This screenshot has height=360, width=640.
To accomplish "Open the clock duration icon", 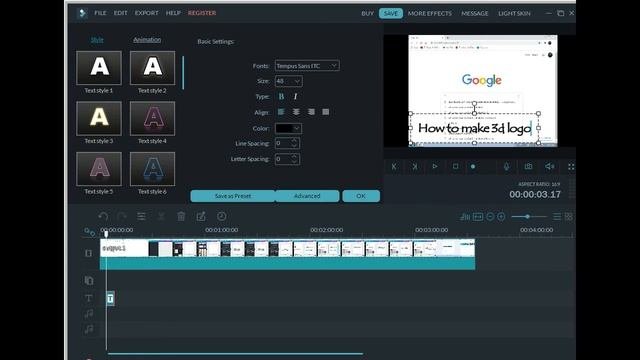I will [222, 216].
